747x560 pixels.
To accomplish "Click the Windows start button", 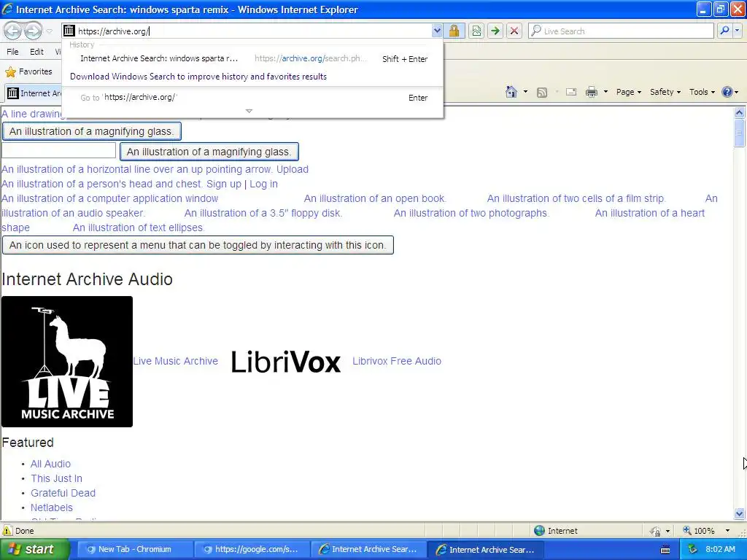I will tap(34, 550).
